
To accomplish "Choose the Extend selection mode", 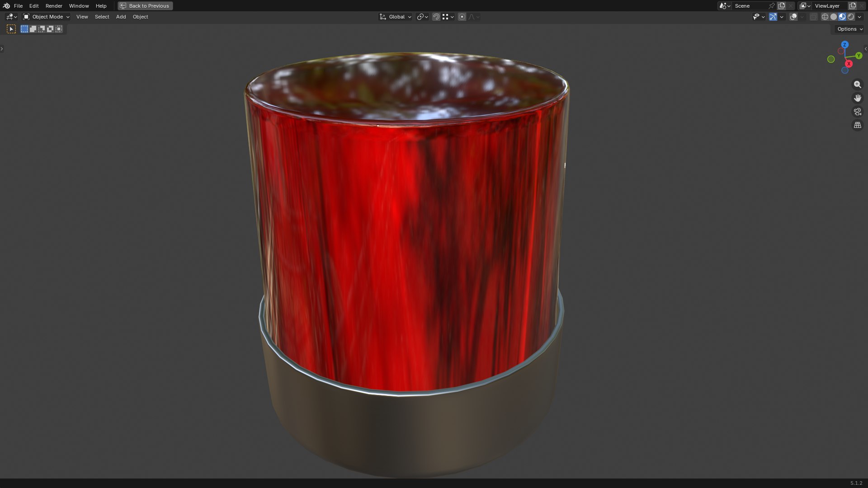I will coord(33,29).
